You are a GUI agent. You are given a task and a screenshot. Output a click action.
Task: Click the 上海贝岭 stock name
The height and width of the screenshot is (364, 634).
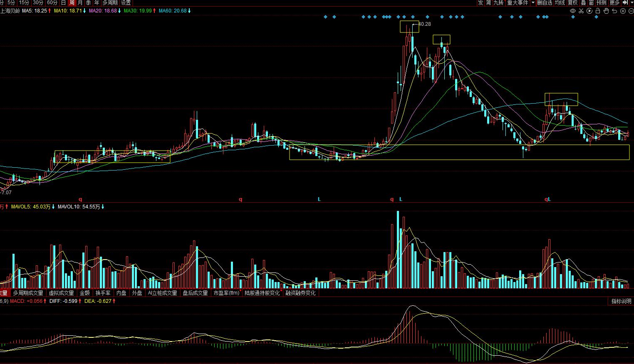10,11
